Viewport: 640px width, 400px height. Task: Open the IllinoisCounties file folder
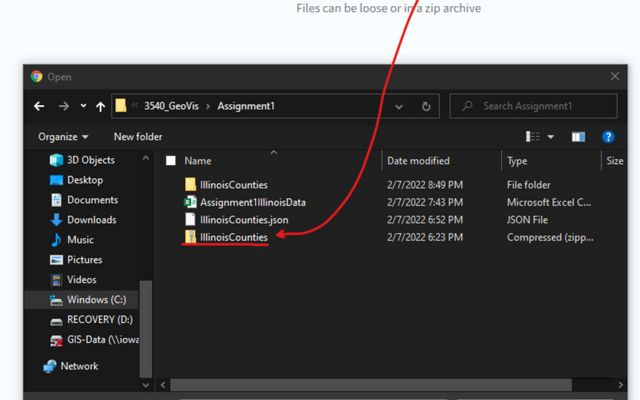[x=233, y=185]
